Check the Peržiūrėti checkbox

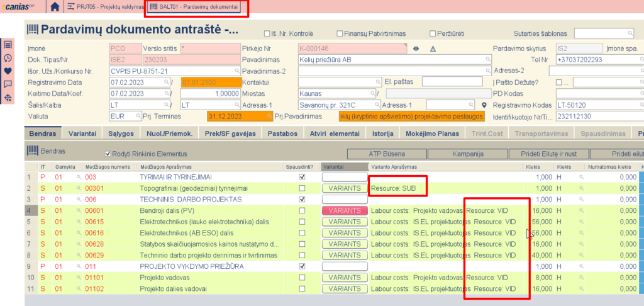tap(433, 33)
